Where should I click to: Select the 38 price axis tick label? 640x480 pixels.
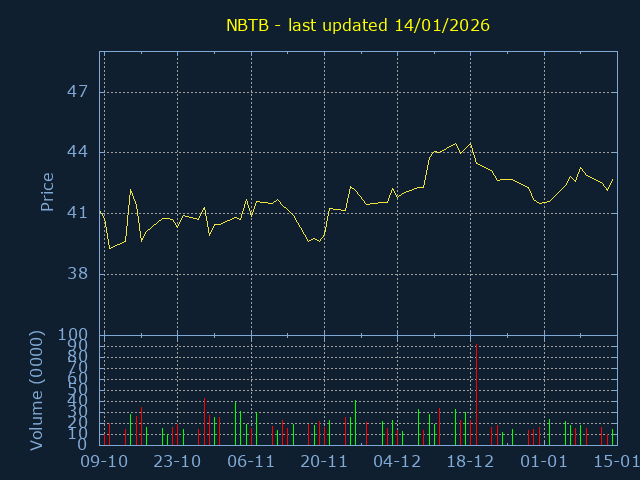(x=78, y=274)
